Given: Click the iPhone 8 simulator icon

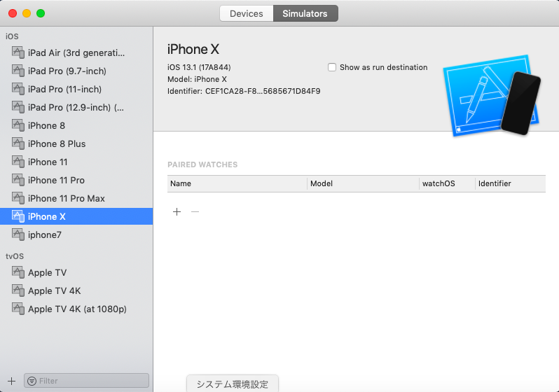Looking at the screenshot, I should 18,125.
